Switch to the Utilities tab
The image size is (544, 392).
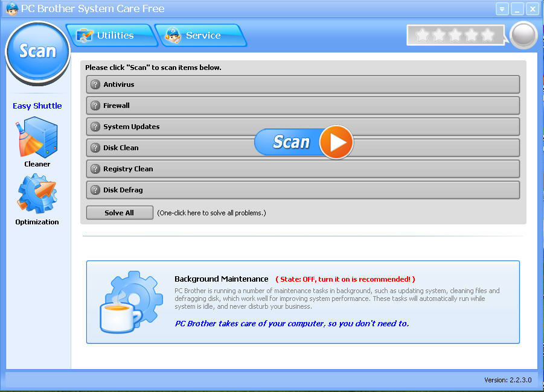point(113,36)
